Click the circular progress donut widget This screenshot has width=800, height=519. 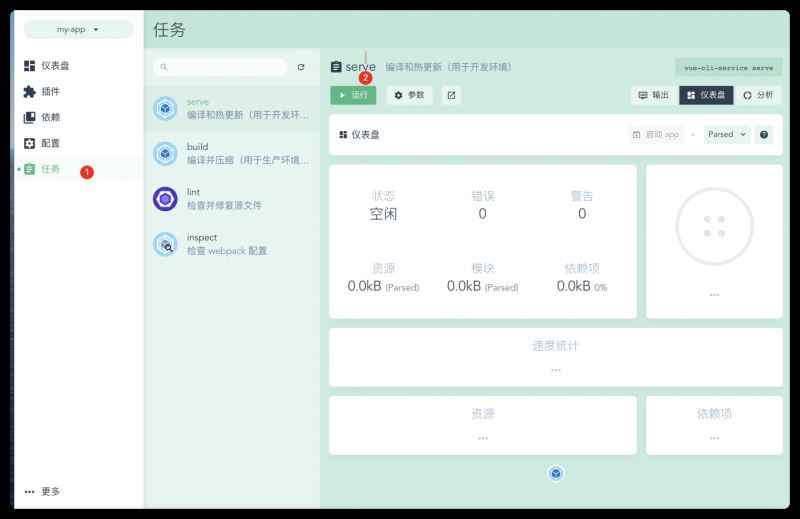pos(714,226)
